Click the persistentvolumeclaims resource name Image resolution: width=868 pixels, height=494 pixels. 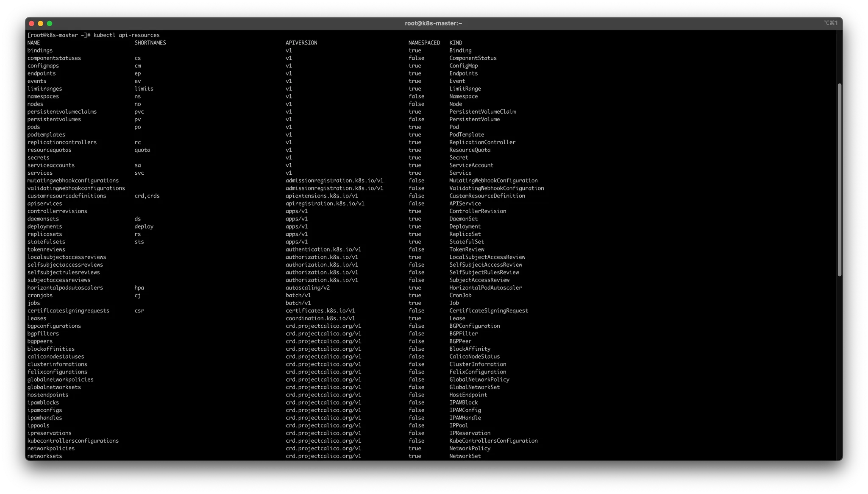pos(62,112)
